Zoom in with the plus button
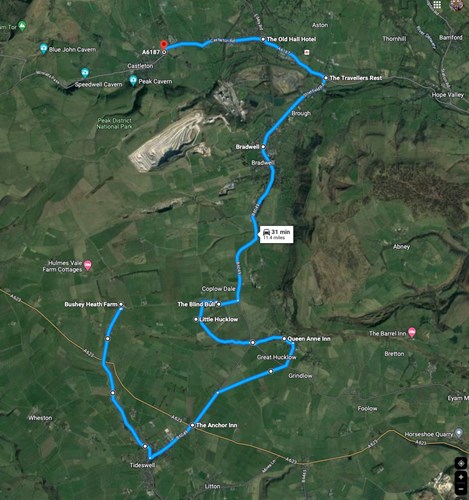Viewport: 469px width, 500px height. pos(461,477)
